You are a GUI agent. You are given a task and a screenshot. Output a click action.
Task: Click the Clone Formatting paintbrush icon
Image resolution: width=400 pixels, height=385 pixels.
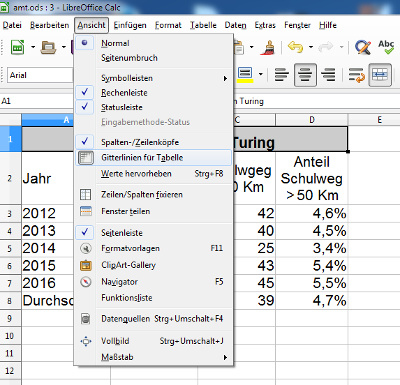267,47
